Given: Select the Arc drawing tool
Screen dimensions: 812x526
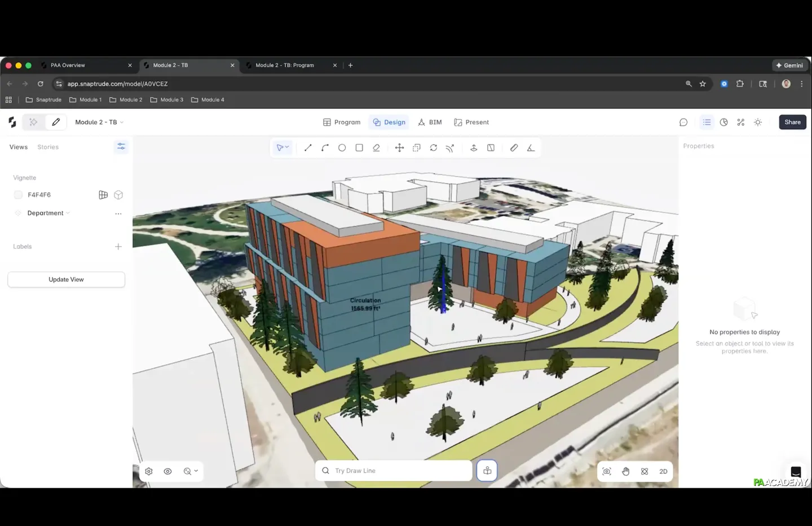Looking at the screenshot, I should (x=325, y=148).
